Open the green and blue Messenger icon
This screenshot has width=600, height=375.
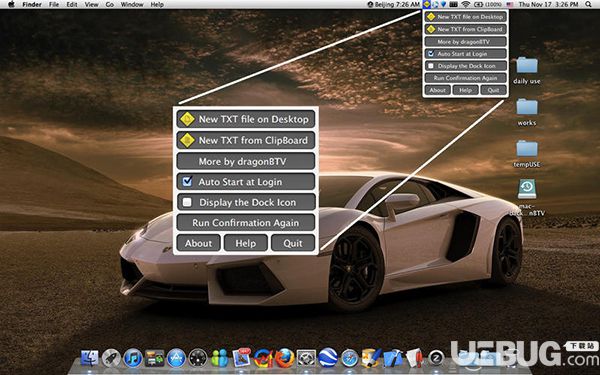[x=220, y=358]
